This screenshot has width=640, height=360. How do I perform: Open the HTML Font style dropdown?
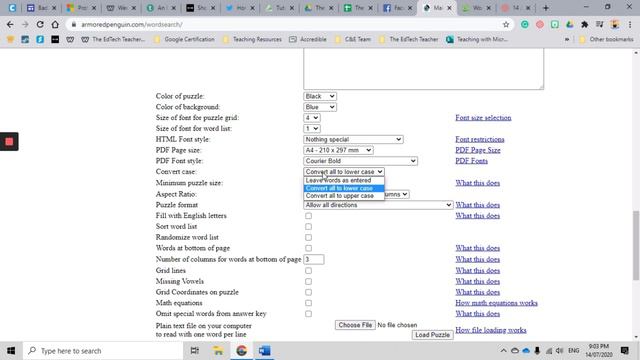coord(353,139)
